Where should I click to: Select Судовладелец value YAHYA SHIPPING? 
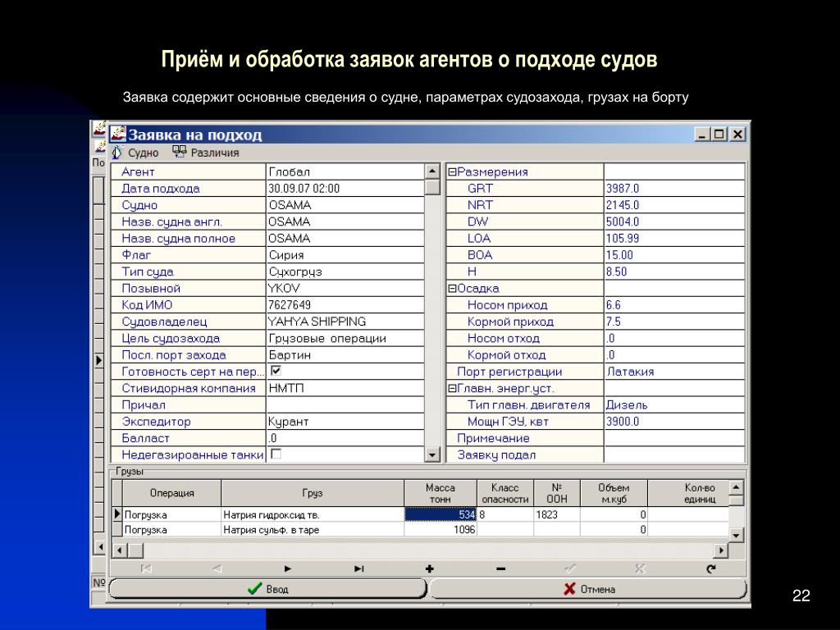pos(345,322)
